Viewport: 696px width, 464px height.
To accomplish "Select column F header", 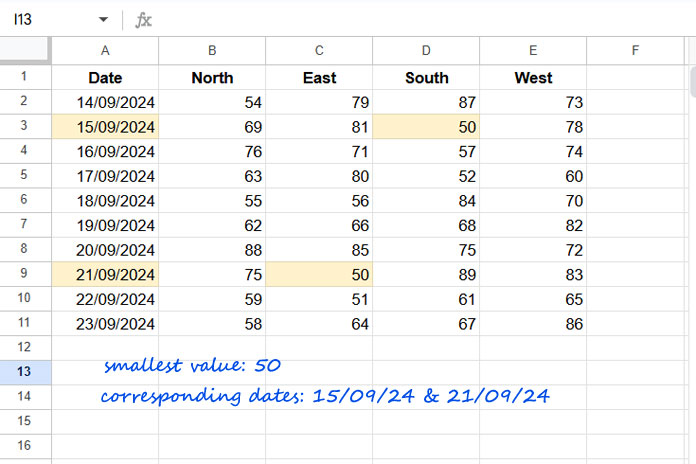I will point(636,51).
